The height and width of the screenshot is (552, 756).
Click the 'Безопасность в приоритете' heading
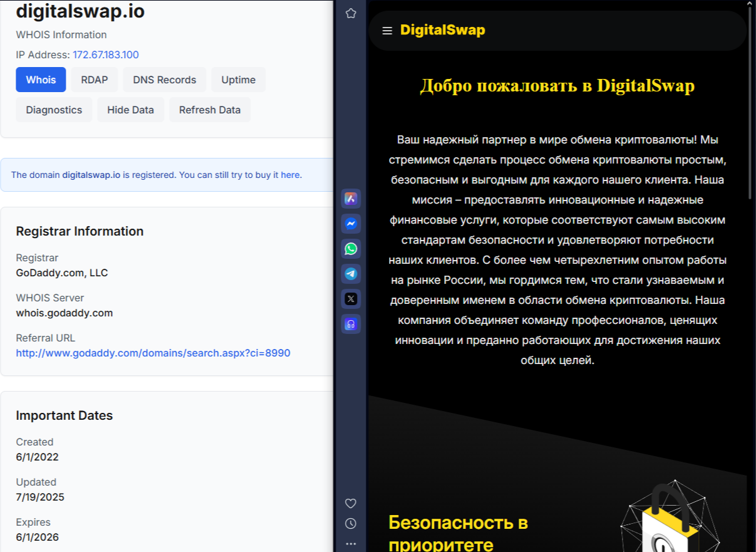(x=458, y=532)
